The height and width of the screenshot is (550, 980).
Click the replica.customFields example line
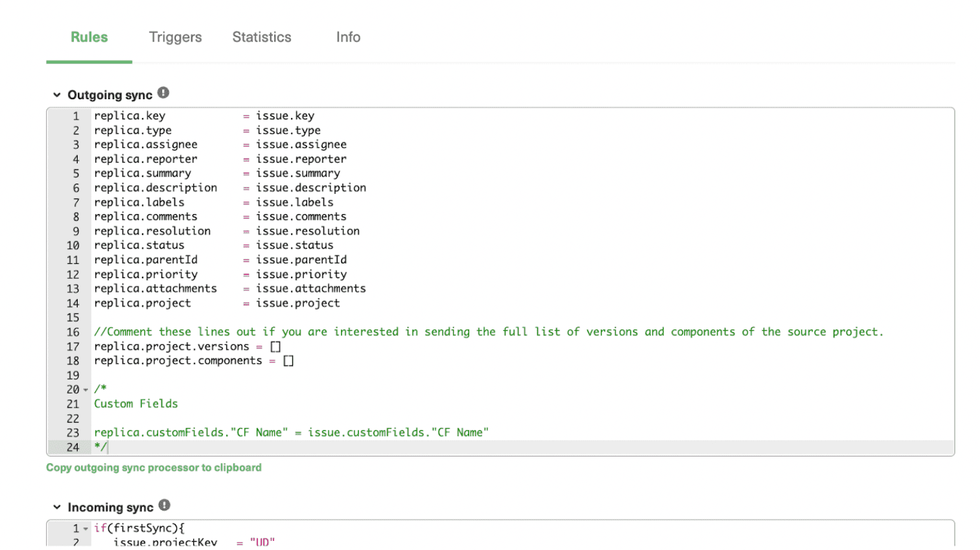(x=292, y=432)
